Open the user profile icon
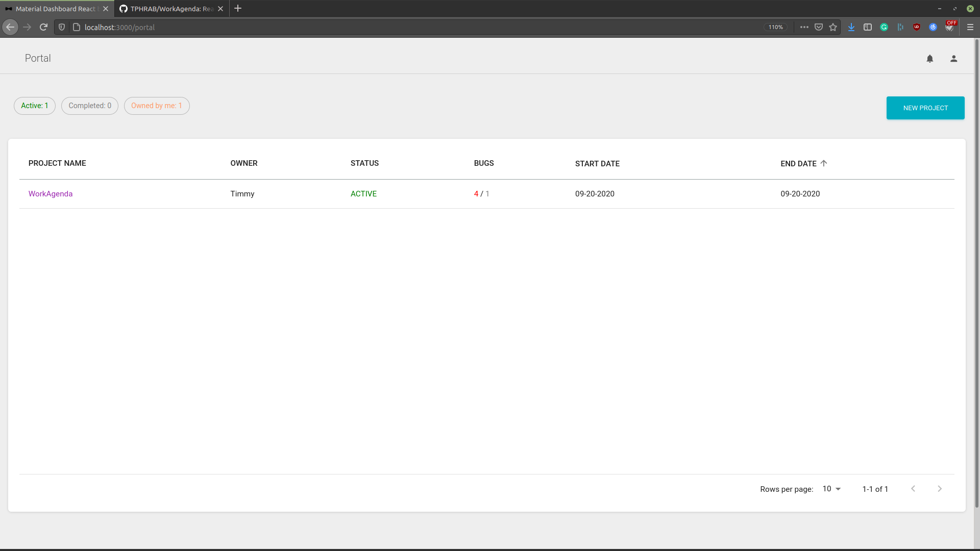 [953, 59]
